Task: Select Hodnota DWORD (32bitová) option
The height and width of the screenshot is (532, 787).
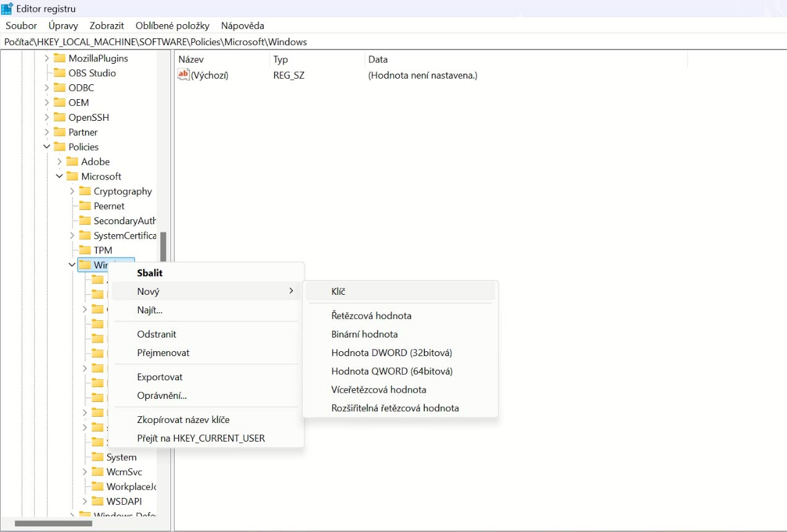Action: (x=391, y=353)
